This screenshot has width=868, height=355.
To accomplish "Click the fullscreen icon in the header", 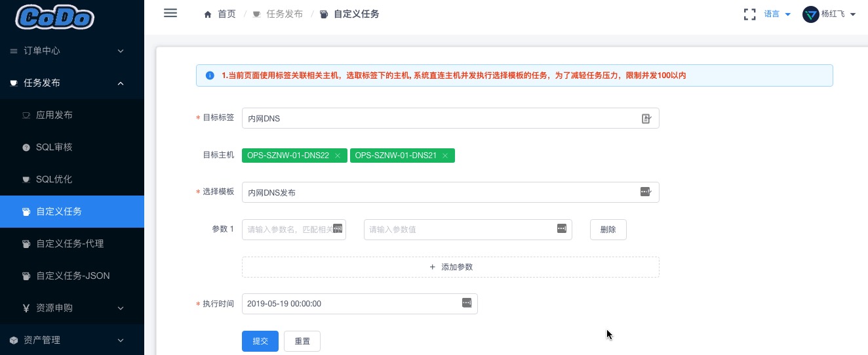I will pos(750,14).
